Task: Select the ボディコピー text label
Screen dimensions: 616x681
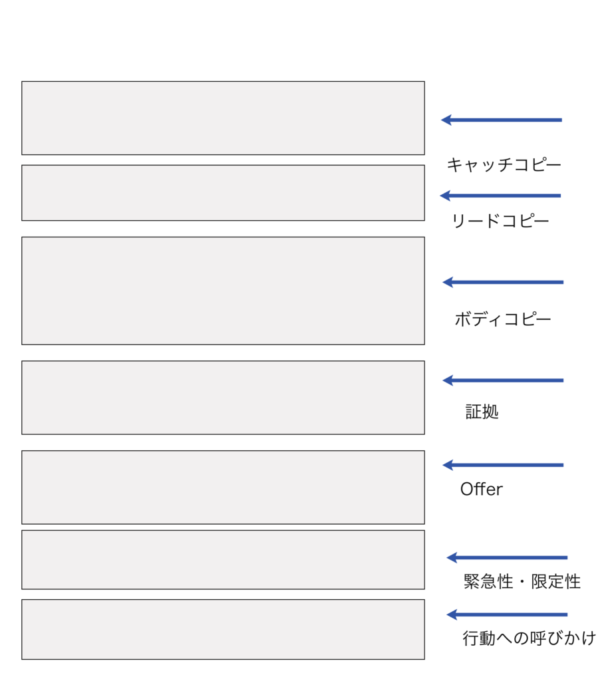Action: pyautogui.click(x=503, y=319)
